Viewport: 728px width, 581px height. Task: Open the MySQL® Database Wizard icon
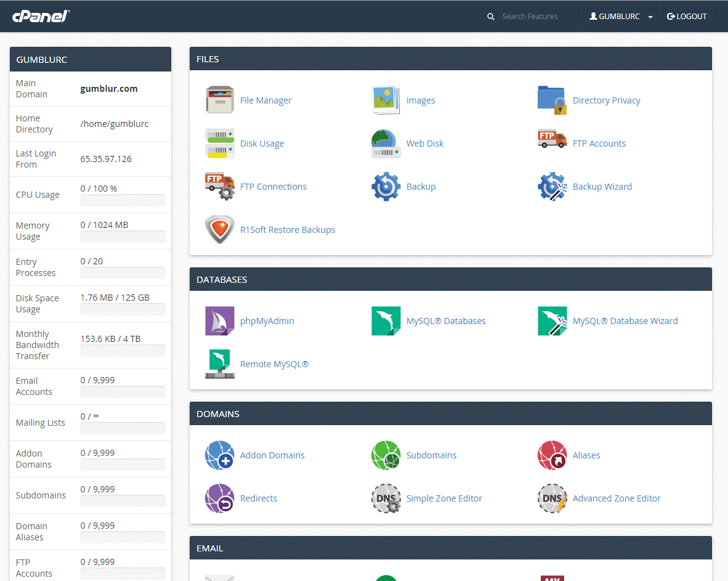552,321
